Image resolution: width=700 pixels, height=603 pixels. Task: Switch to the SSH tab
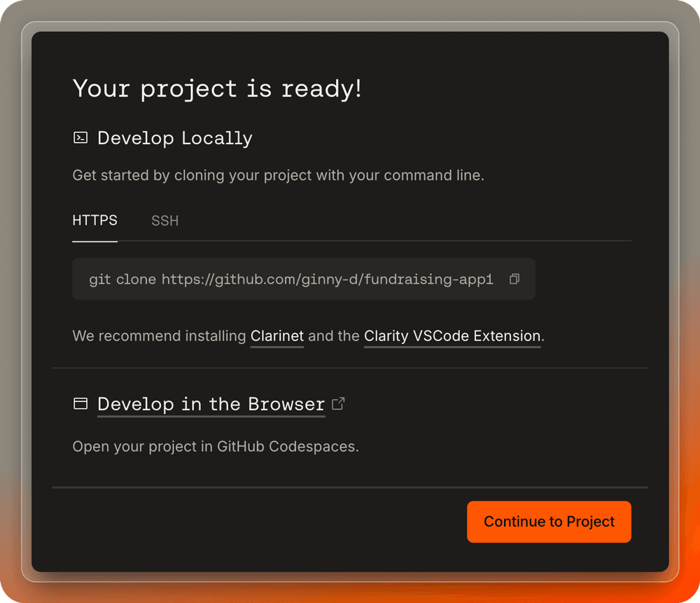coord(165,221)
